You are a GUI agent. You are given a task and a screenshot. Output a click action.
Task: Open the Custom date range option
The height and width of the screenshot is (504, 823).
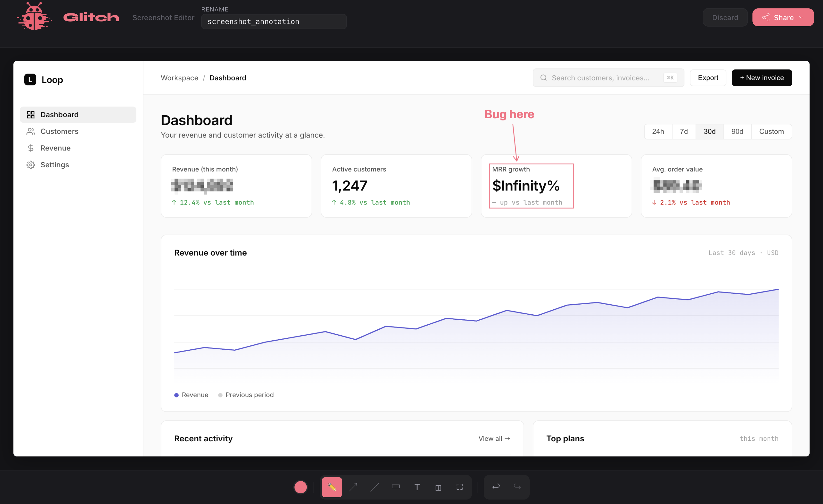click(x=771, y=131)
